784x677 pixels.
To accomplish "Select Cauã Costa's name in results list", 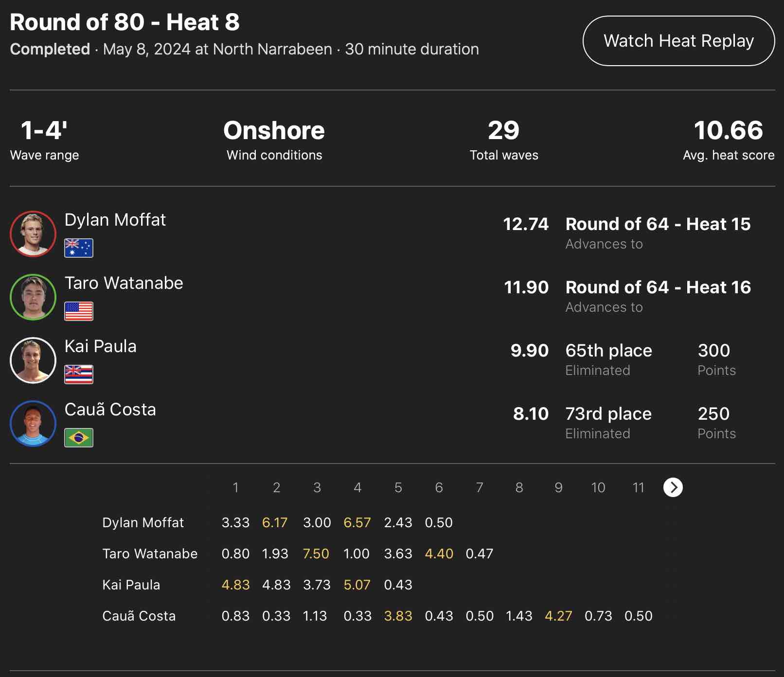I will point(110,410).
